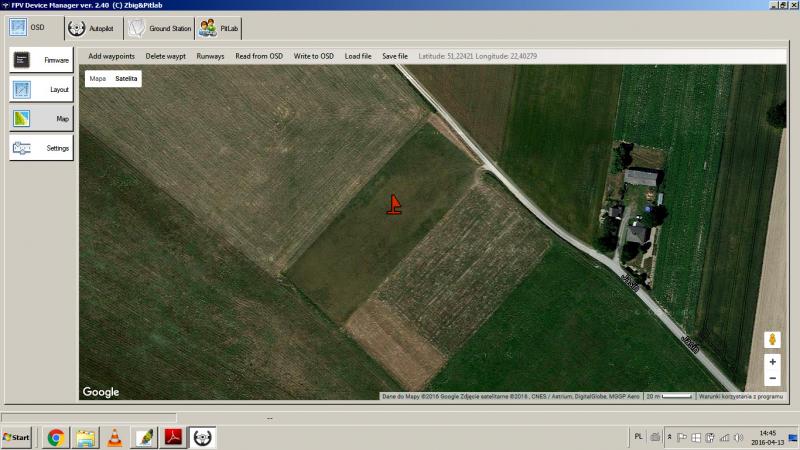Launch VLC from the taskbar
Image resolution: width=800 pixels, height=450 pixels.
click(115, 437)
